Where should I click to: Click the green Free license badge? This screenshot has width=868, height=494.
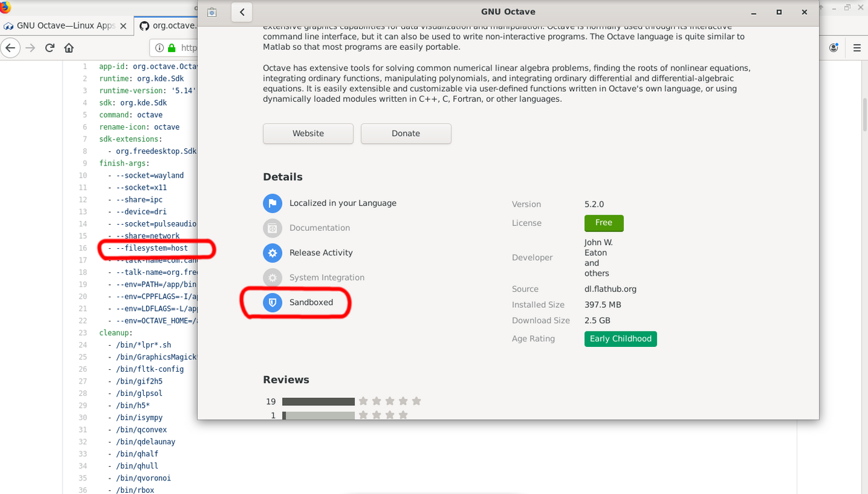(x=603, y=223)
